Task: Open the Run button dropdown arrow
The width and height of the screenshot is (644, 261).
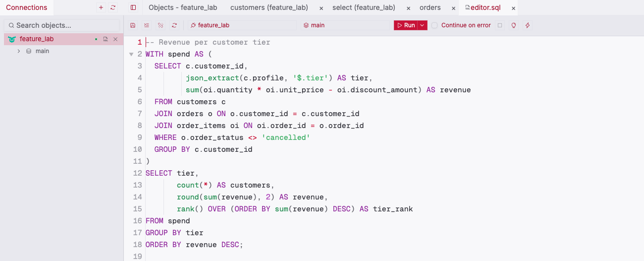Action: (x=422, y=25)
